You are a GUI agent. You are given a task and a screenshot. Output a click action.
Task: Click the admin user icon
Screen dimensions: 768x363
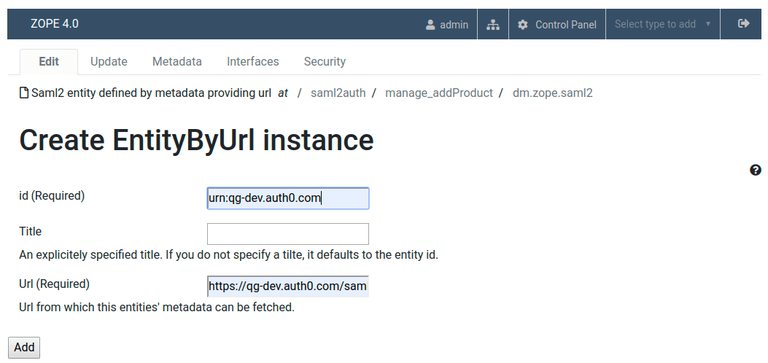(431, 24)
